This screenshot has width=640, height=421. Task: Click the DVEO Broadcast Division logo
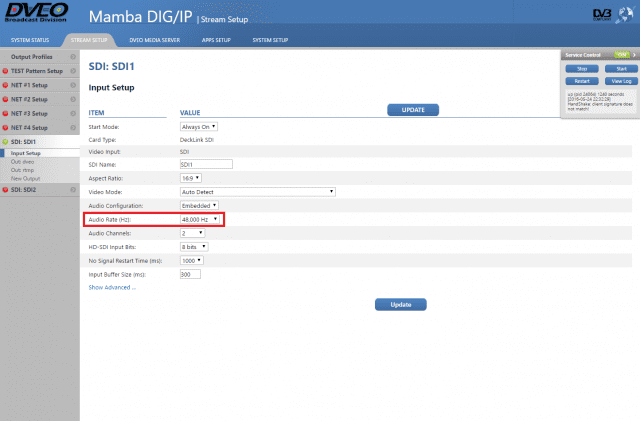click(36, 12)
